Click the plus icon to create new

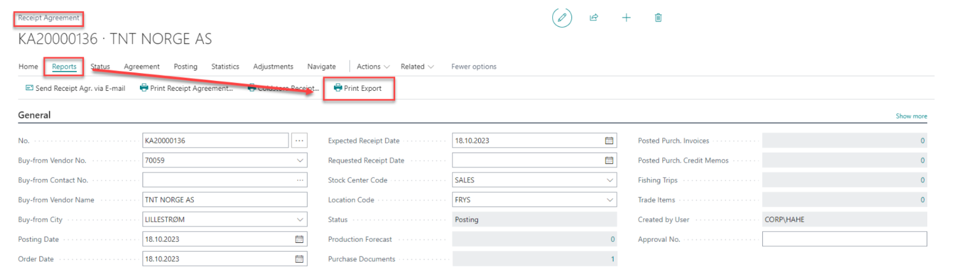coord(626,18)
